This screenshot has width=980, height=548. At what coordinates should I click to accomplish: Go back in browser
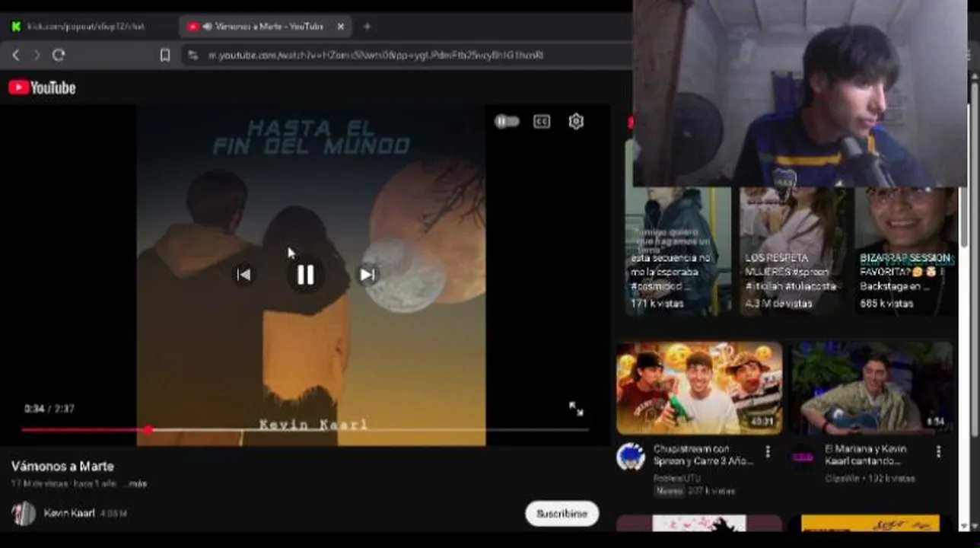coord(16,55)
